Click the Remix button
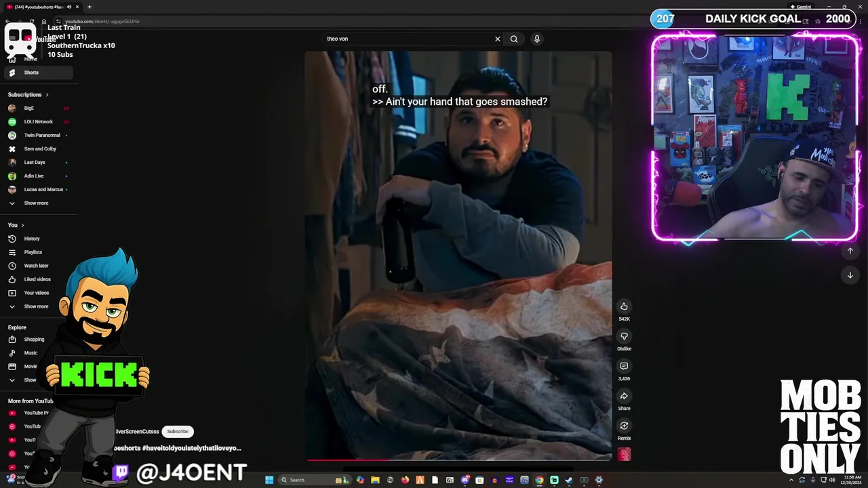This screenshot has width=868, height=488. click(624, 426)
